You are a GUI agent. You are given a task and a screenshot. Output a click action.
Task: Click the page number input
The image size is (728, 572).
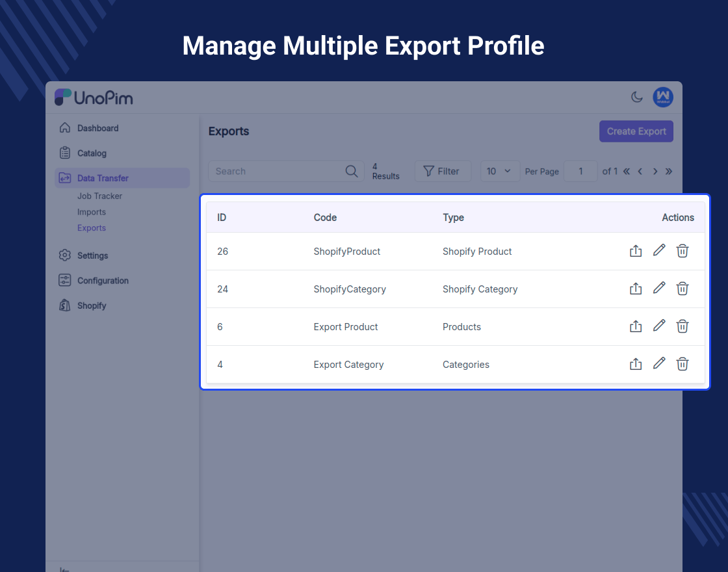click(580, 172)
